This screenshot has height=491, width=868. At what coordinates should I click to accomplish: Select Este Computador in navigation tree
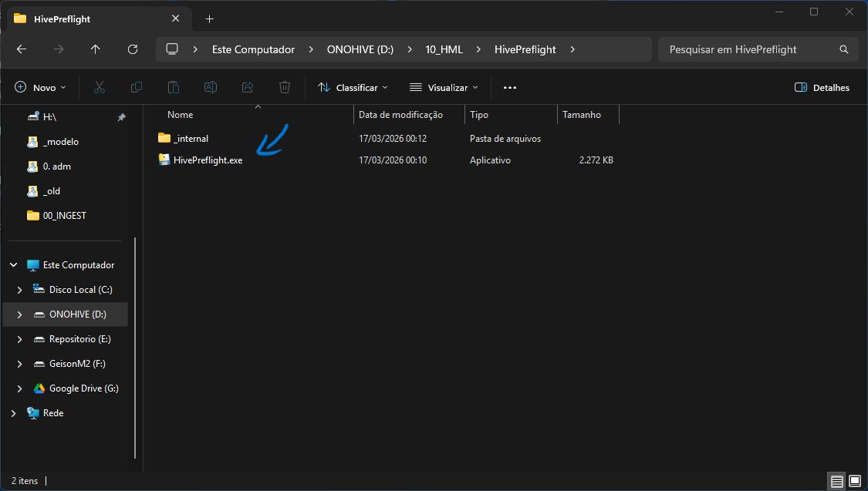tap(79, 265)
